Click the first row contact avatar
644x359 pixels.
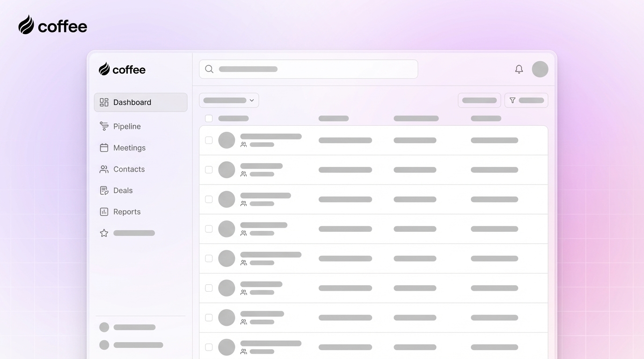tap(227, 140)
